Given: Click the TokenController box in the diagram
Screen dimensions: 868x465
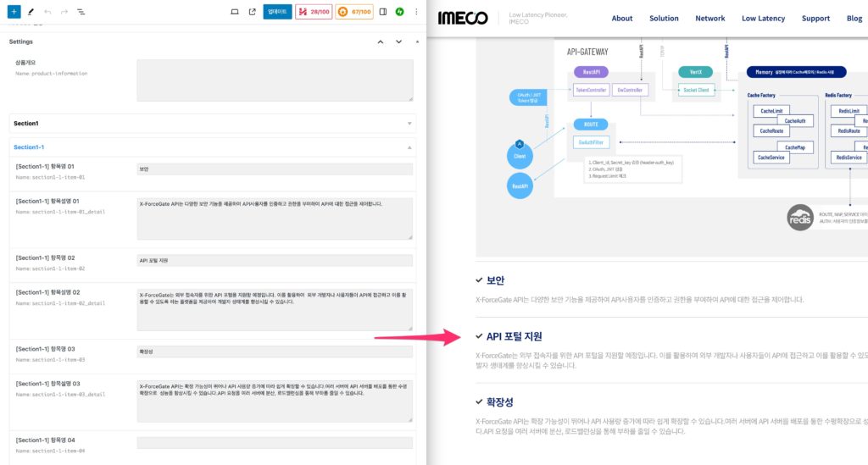Looking at the screenshot, I should (591, 90).
